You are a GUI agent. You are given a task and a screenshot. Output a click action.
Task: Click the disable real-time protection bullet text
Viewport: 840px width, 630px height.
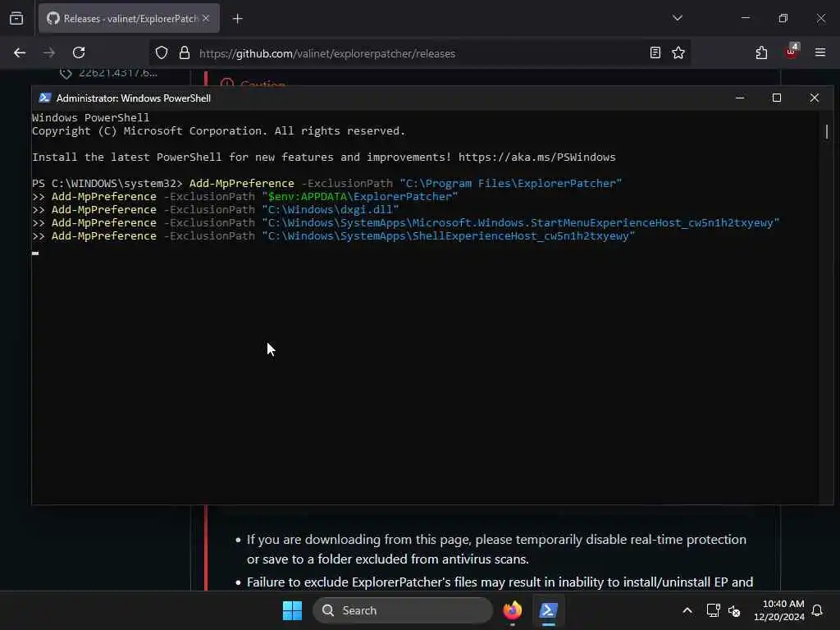[496, 549]
